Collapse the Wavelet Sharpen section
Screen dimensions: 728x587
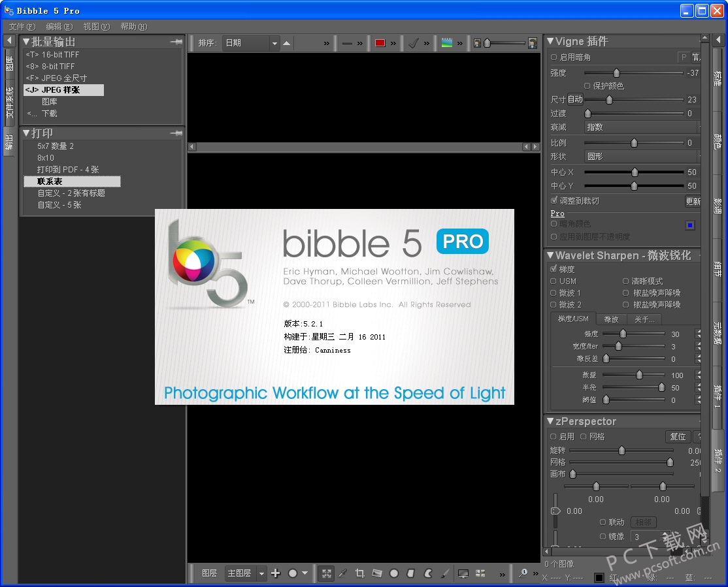(x=550, y=255)
